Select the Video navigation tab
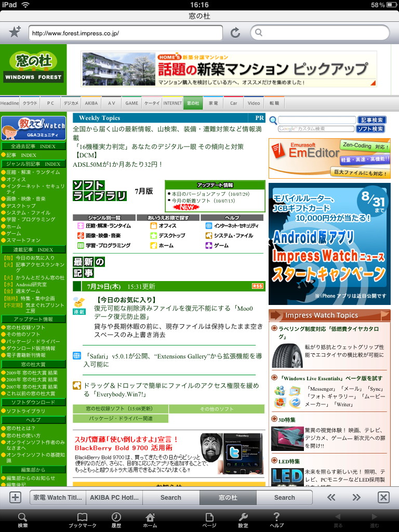This screenshot has height=532, width=399. [x=254, y=103]
